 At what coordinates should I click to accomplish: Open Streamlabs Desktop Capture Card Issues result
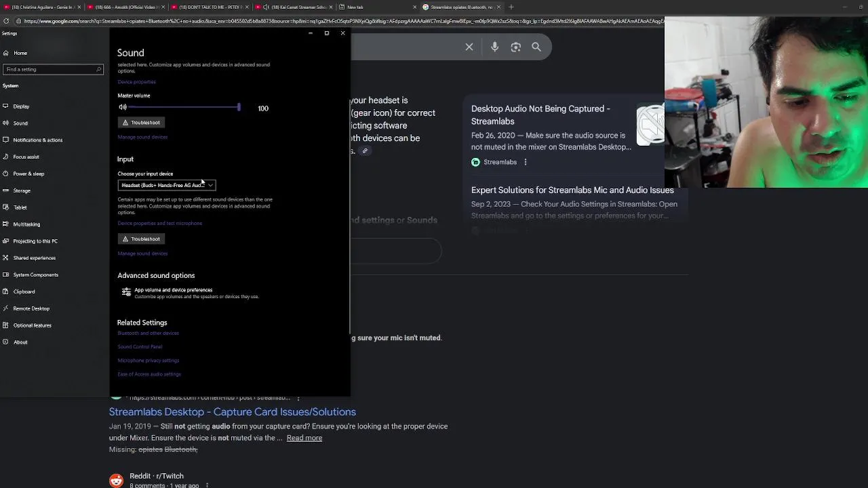click(233, 412)
